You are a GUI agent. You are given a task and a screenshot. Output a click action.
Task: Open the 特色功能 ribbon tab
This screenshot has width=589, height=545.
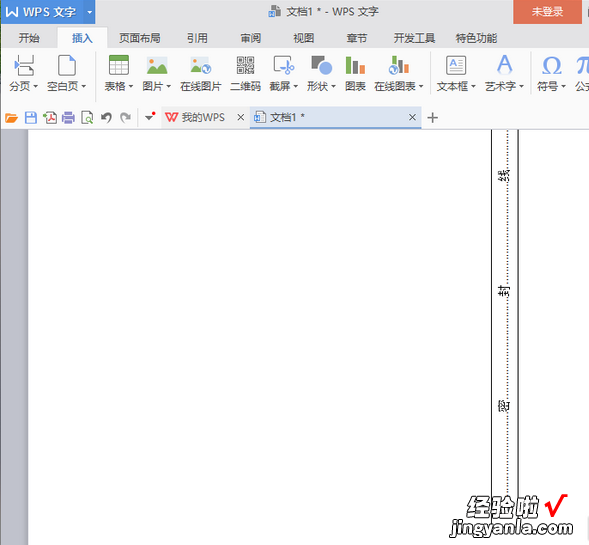476,38
